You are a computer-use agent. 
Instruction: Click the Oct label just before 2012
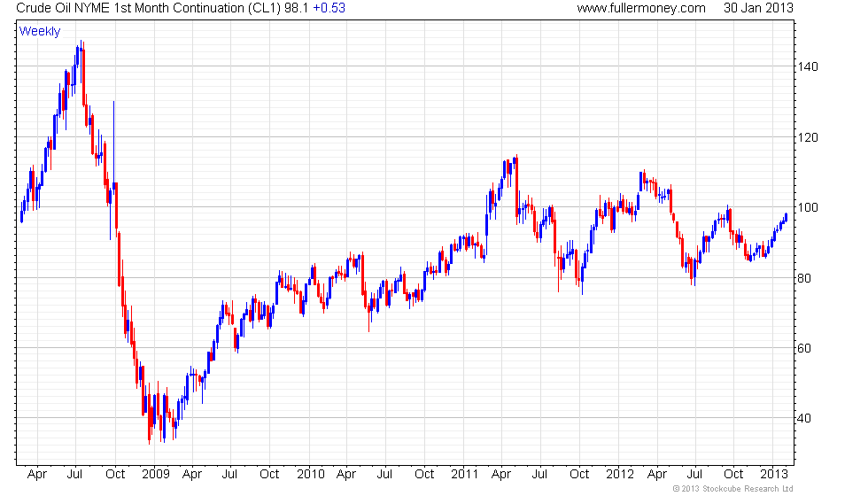point(579,475)
